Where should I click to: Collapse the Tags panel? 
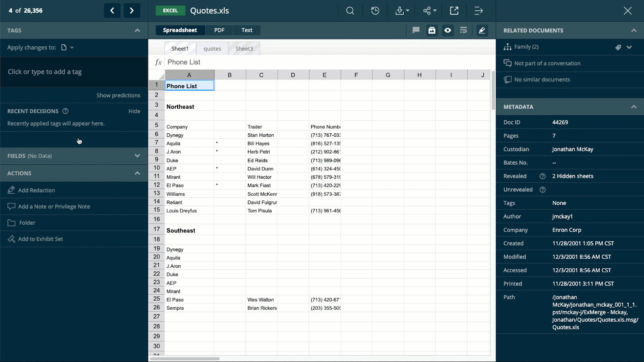click(137, 30)
